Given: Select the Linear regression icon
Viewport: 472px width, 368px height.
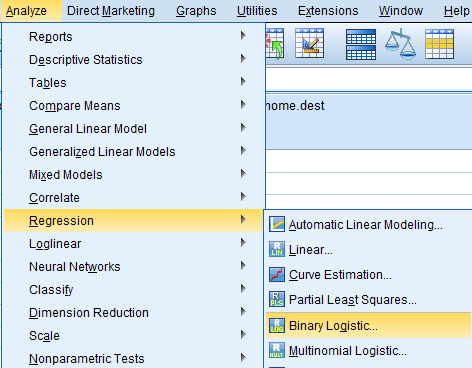Looking at the screenshot, I should 277,249.
